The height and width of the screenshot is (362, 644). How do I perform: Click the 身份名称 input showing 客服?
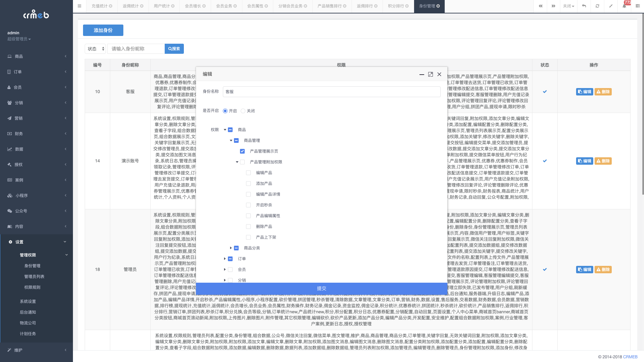[x=331, y=91]
